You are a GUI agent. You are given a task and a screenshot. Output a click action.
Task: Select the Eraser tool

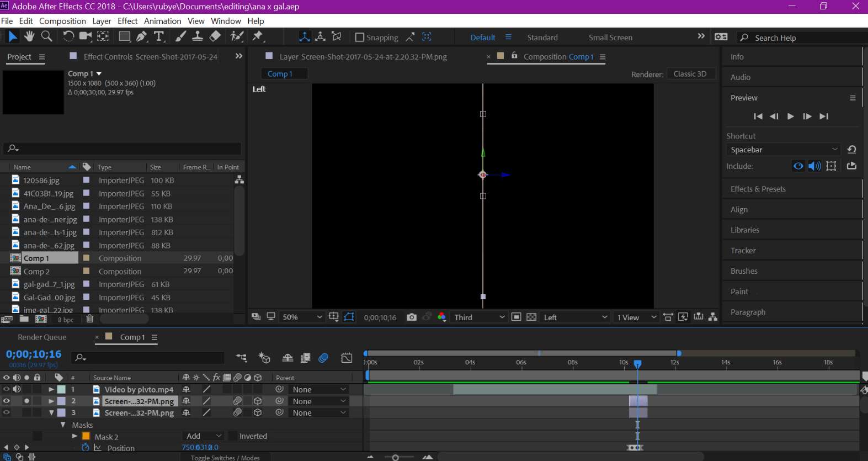(x=215, y=36)
